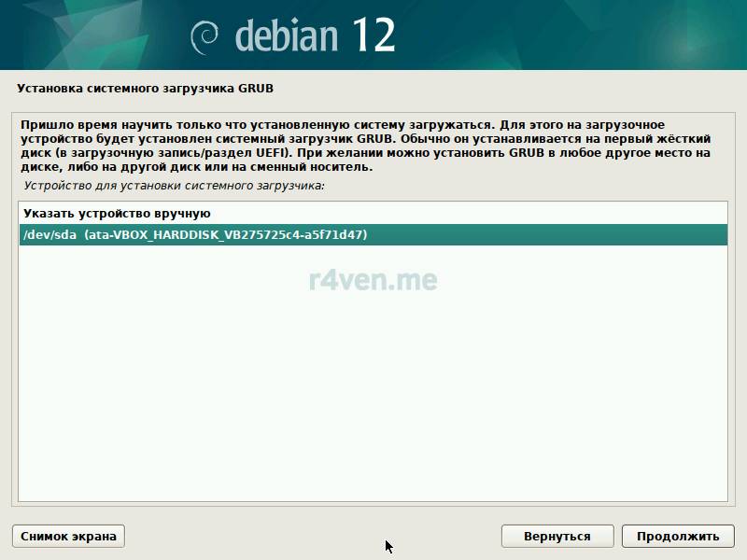This screenshot has height=560, width=747.
Task: Click the "Устройство для установки системного загрузчика" label
Action: (174, 187)
